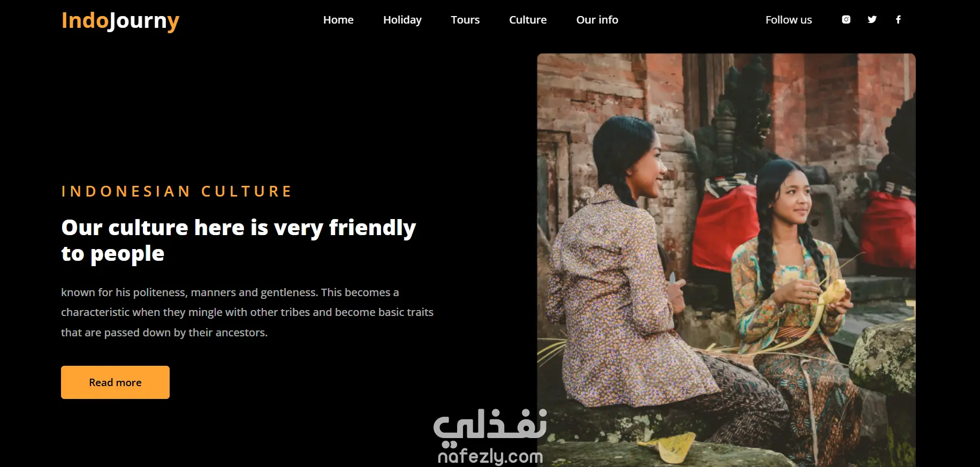Viewport: 980px width, 467px height.
Task: Click the paragraph about politeness and manners
Action: [247, 312]
